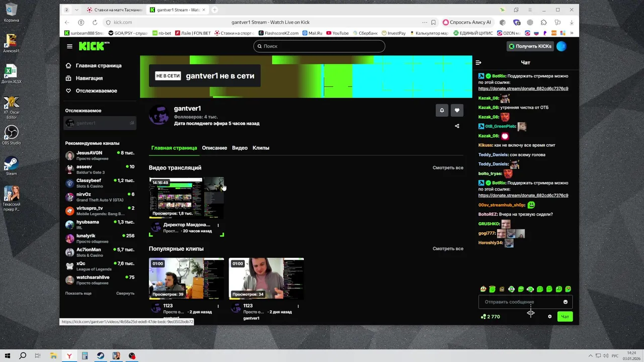Open the 14:16:49 stream video thumbnail
The width and height of the screenshot is (644, 362).
[x=187, y=198]
